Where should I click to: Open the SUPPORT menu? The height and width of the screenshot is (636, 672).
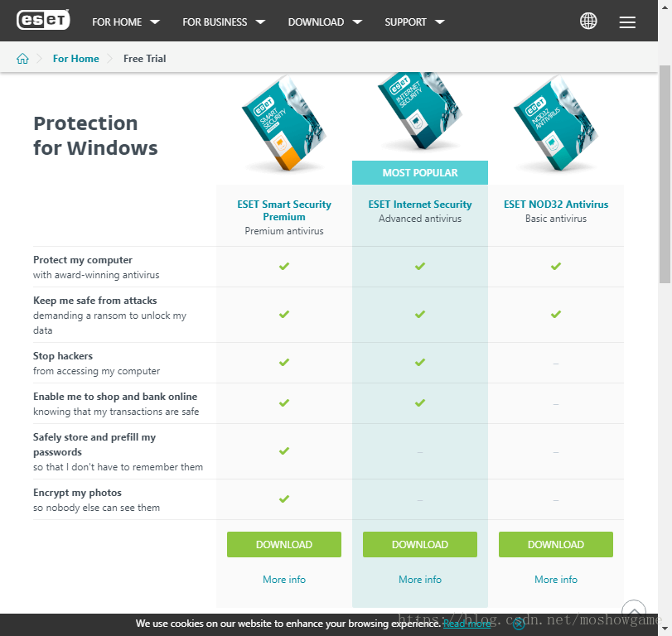coord(405,22)
